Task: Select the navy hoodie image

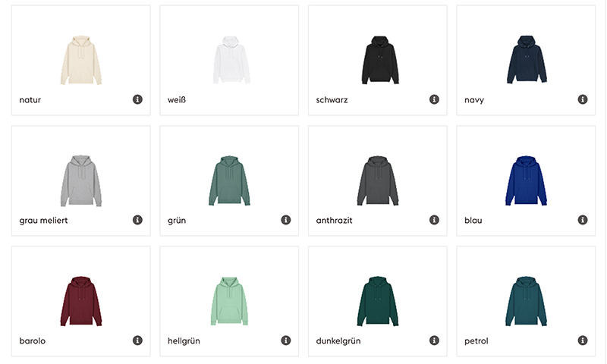Action: click(x=526, y=60)
